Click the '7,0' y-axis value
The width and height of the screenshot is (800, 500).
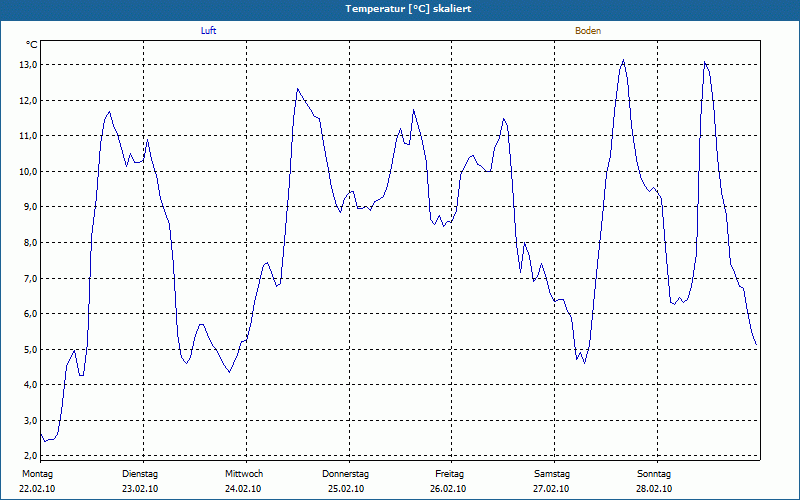point(30,279)
